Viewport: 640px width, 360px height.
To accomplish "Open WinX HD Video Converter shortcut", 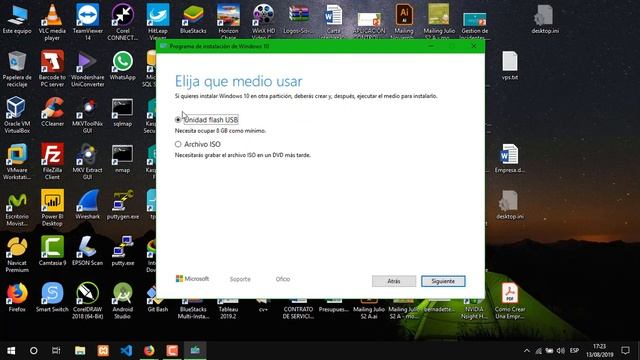I will [263, 21].
